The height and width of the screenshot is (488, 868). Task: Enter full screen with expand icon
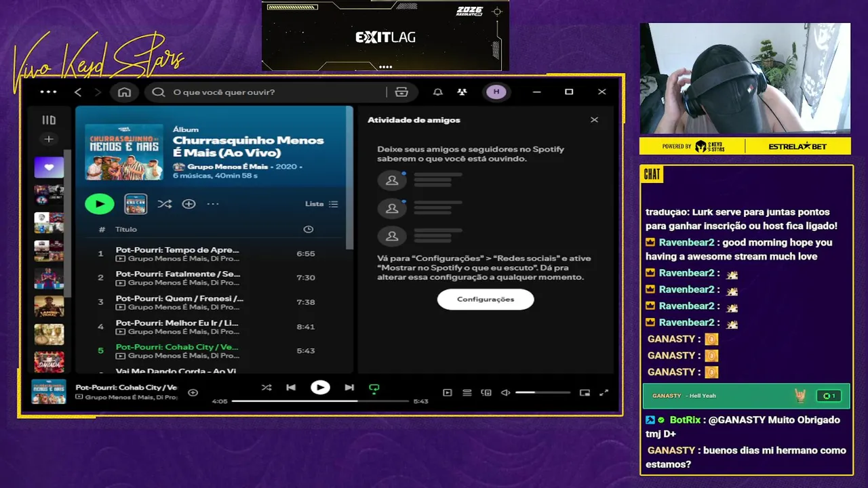[x=604, y=392]
